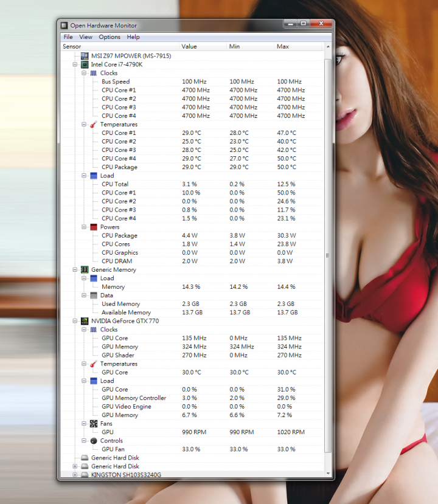438x504 pixels.
Task: Click the scrollbar up arrow
Action: (x=328, y=47)
